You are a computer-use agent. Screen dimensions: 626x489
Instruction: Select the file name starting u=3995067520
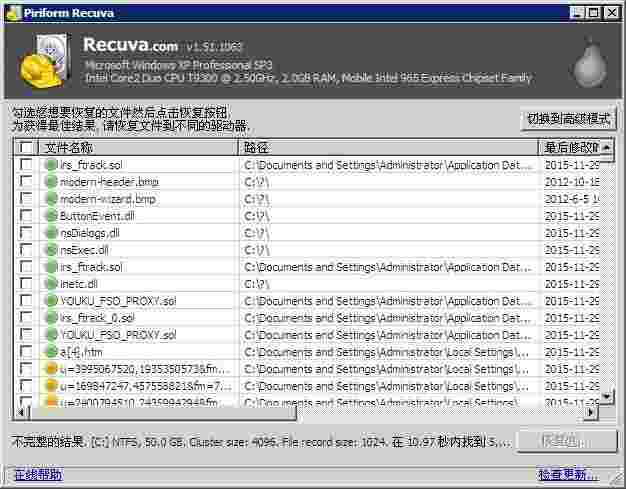145,369
